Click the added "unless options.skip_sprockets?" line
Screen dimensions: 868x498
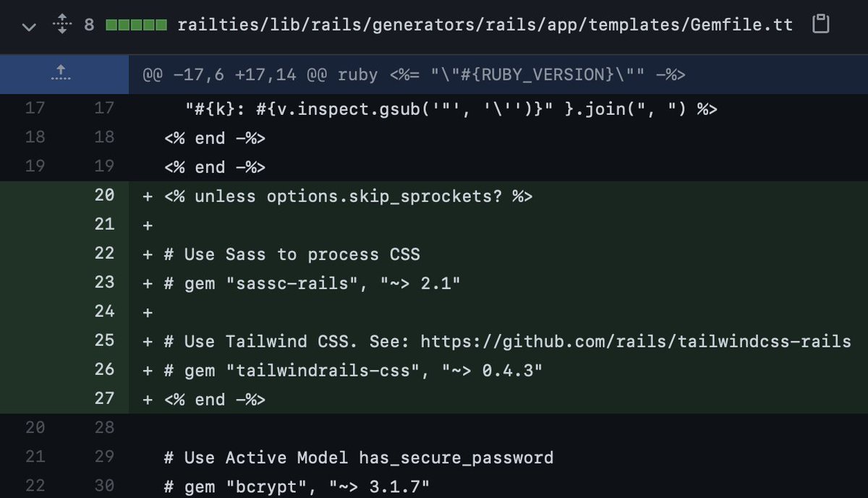point(347,196)
